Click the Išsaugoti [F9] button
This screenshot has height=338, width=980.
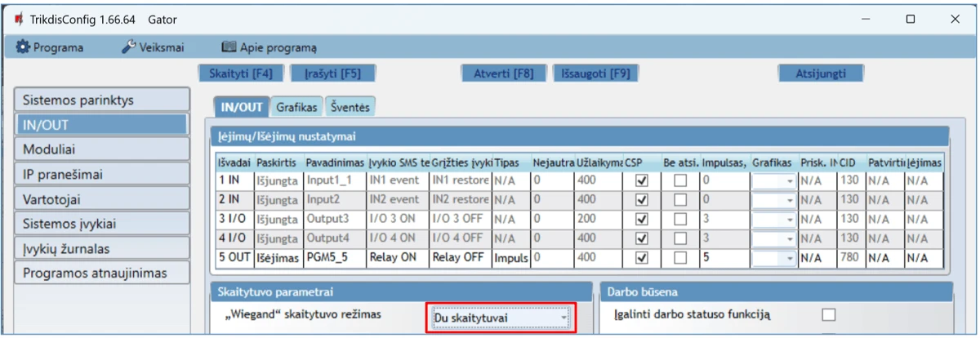tap(595, 73)
